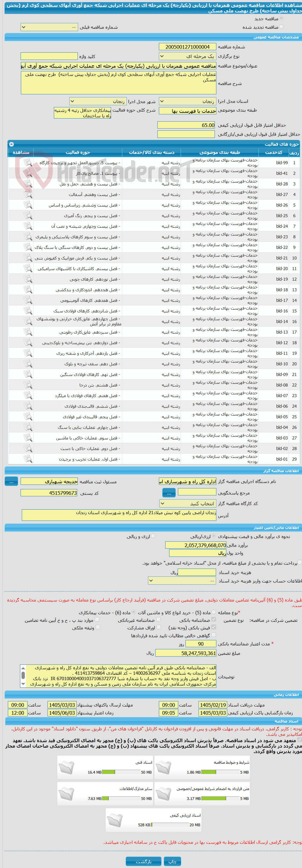This screenshot has height=868, width=302.
Task: Click the شماره مناقصه field
Action: point(187,47)
